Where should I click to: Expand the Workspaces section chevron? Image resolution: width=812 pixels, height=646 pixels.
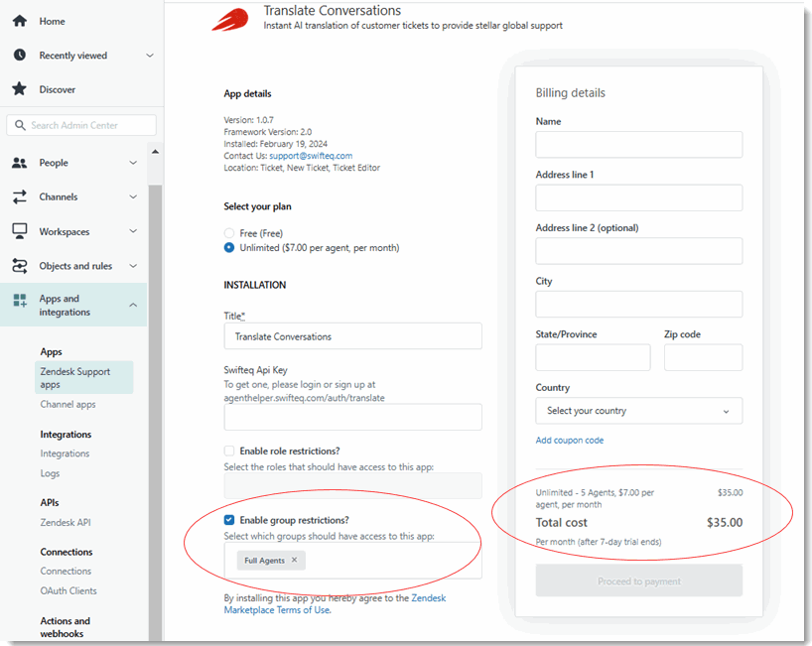coord(133,231)
